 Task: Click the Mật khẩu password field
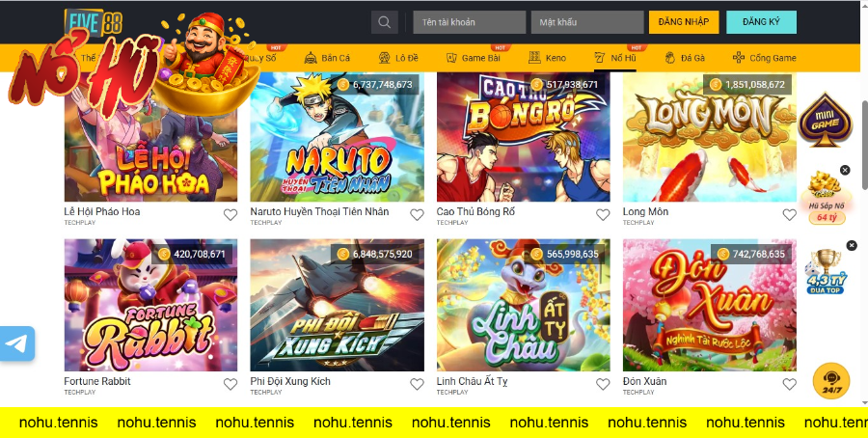586,22
